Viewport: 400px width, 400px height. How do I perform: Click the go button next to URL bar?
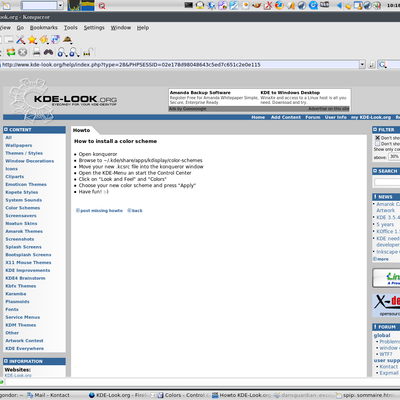pos(371,65)
